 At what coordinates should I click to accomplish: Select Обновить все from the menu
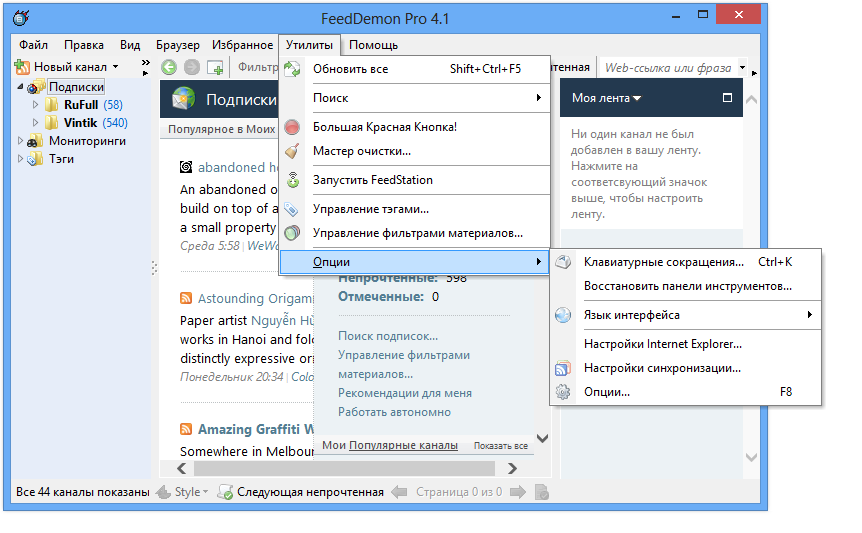[415, 69]
